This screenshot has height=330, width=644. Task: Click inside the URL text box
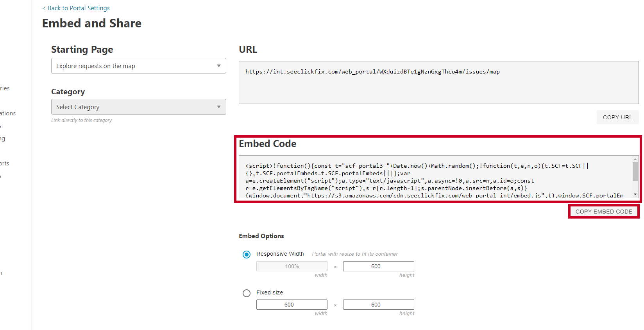(x=438, y=82)
